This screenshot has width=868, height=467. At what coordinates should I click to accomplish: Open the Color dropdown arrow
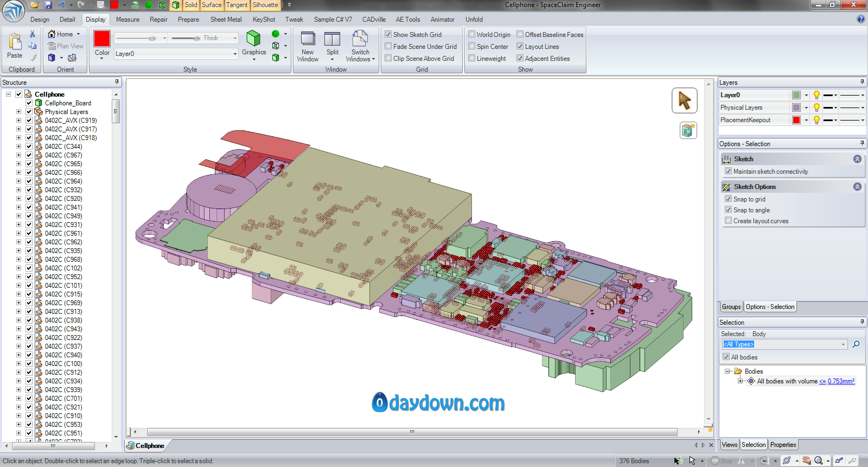pos(102,58)
